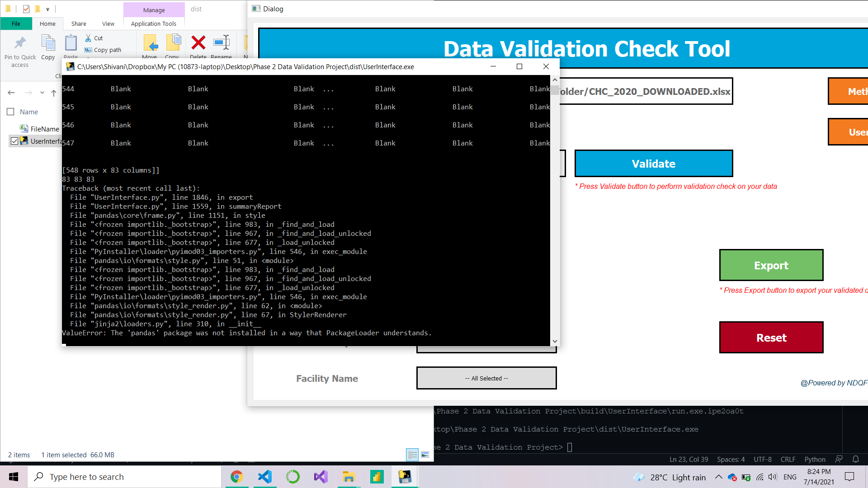The width and height of the screenshot is (868, 488).
Task: Expand hidden icons in the system tray
Action: point(718,476)
